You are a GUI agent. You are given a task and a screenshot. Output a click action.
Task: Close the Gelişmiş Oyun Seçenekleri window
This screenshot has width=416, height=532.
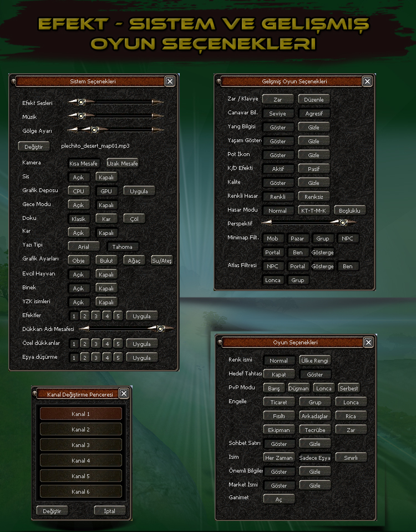[x=367, y=81]
